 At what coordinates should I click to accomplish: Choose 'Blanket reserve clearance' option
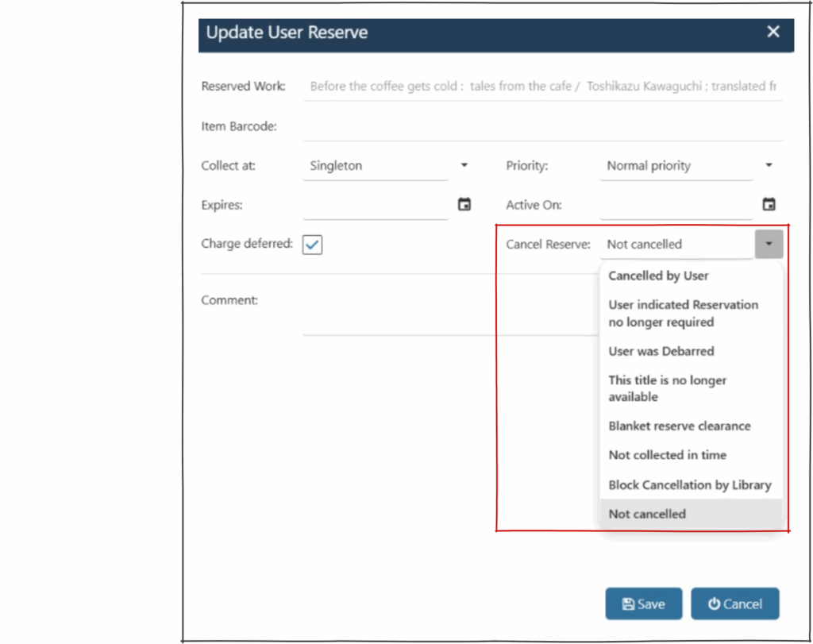coord(679,426)
